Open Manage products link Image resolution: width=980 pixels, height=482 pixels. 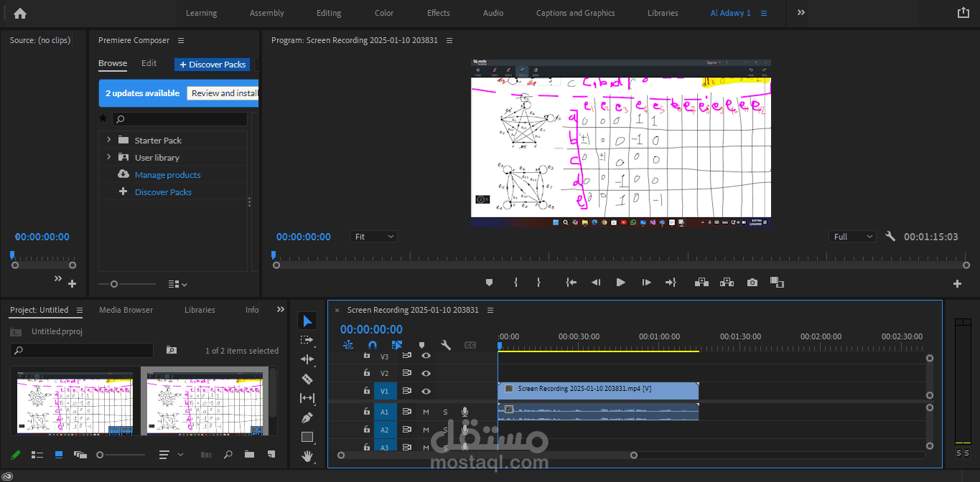[x=167, y=174]
